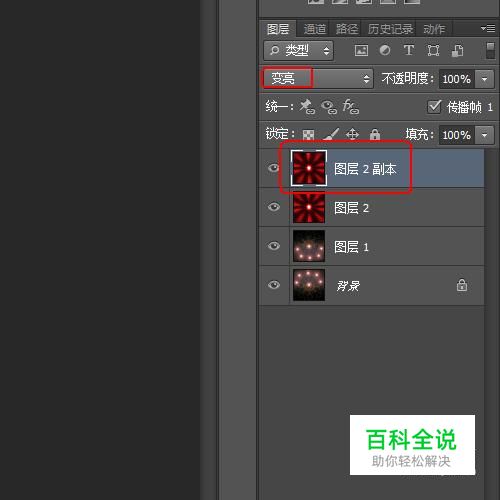Select the 图层 2 副本 thumbnail
The image size is (500, 500).
point(309,168)
